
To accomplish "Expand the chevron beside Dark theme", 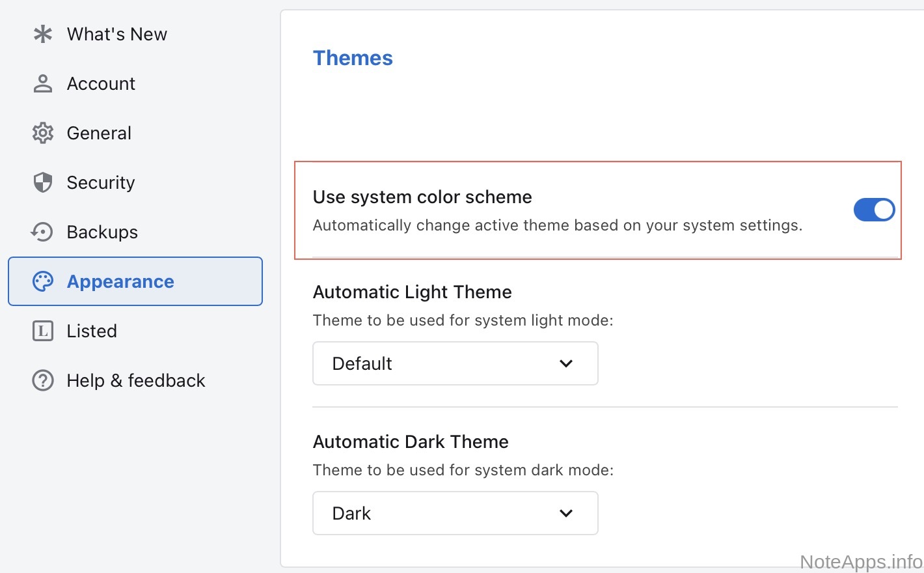I will pyautogui.click(x=566, y=513).
